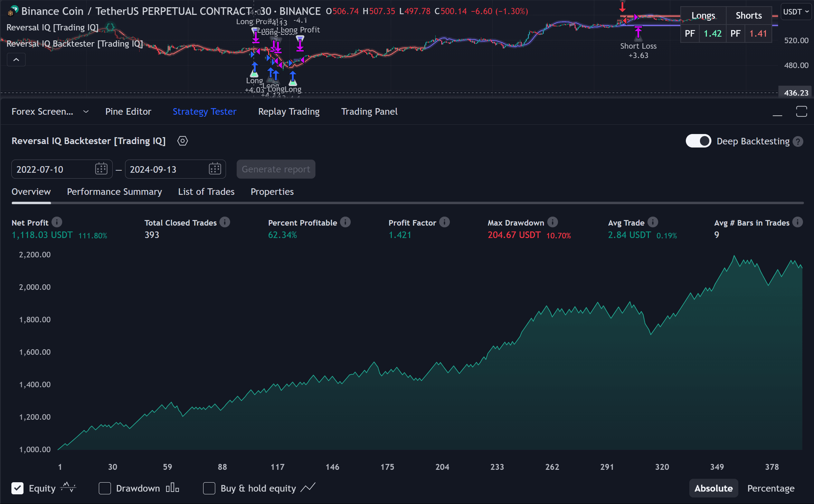814x504 pixels.
Task: Click Net Profit value 1,118.03 USDT
Action: 42,235
